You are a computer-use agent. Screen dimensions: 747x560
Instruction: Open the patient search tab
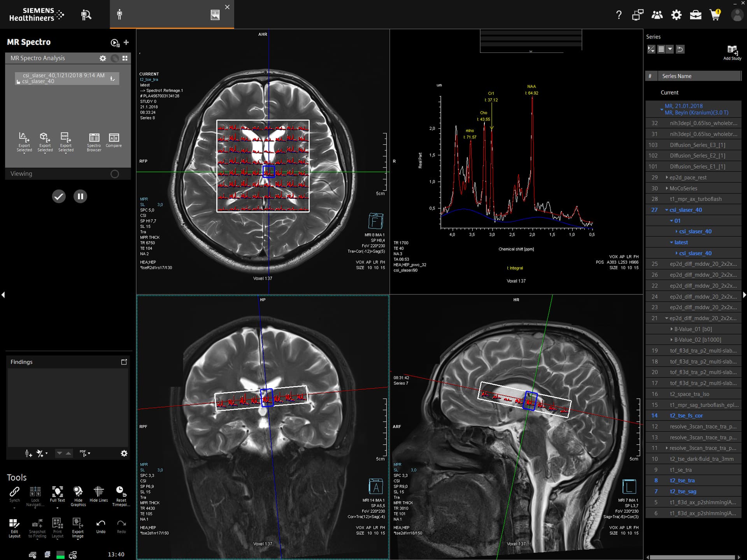pyautogui.click(x=86, y=15)
